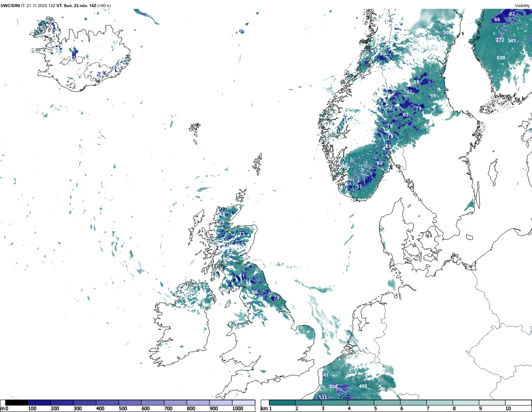Select the 6 km legend swatch
532x412 pixels.
tap(414, 402)
